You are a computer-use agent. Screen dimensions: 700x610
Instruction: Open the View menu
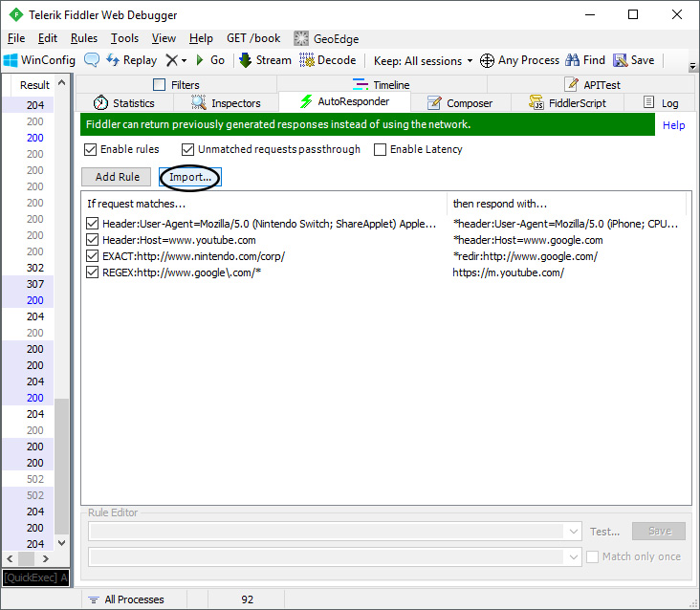click(x=164, y=38)
